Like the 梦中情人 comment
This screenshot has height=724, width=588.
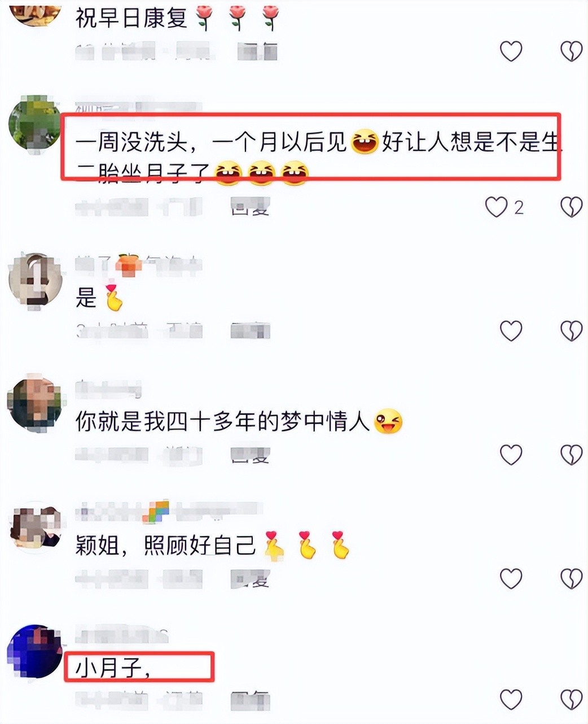click(511, 454)
